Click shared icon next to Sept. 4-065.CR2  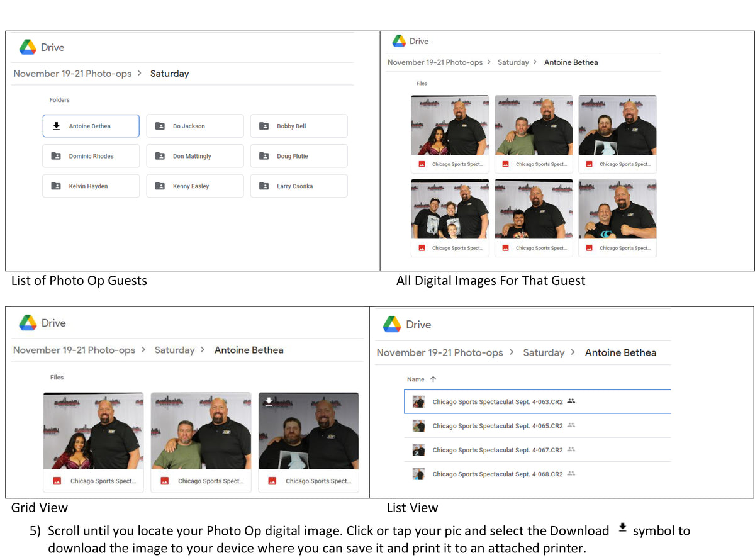(571, 425)
